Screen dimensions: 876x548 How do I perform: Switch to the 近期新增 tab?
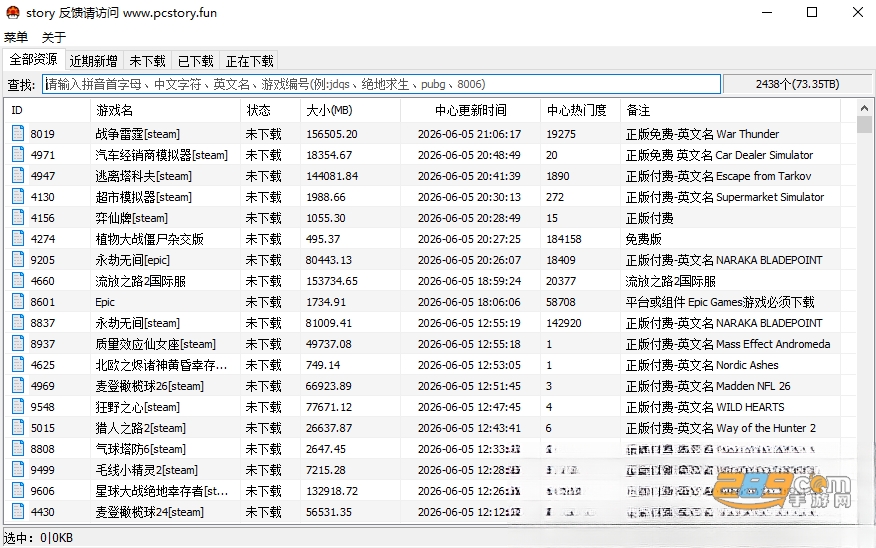click(93, 61)
